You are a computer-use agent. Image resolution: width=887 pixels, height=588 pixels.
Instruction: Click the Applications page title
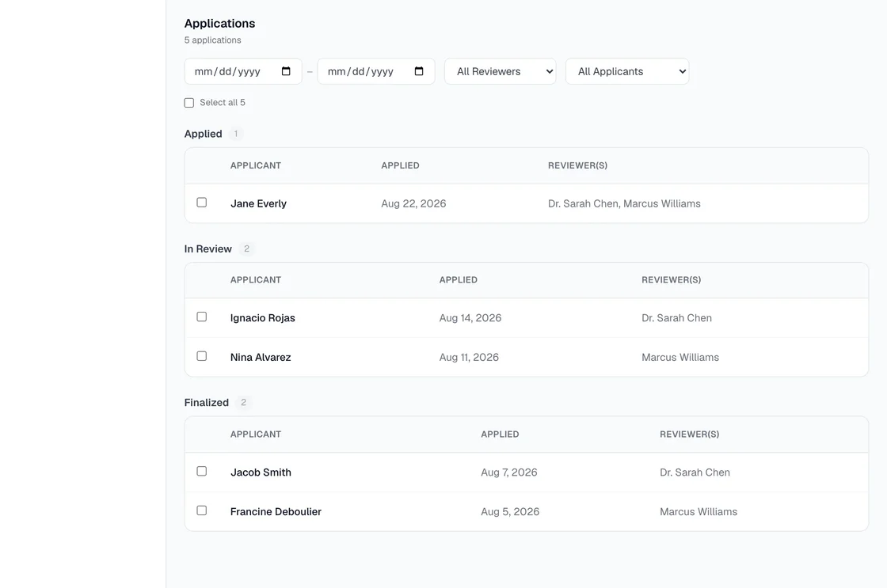(219, 23)
